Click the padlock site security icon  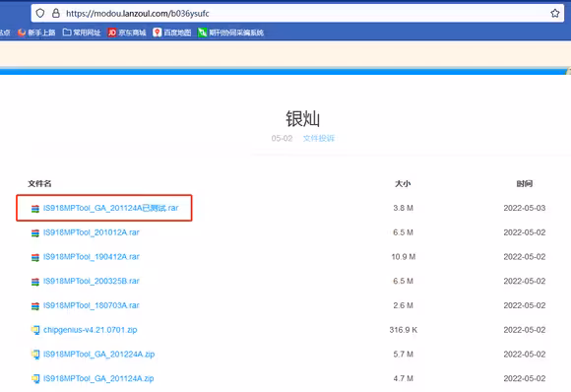[x=56, y=14]
